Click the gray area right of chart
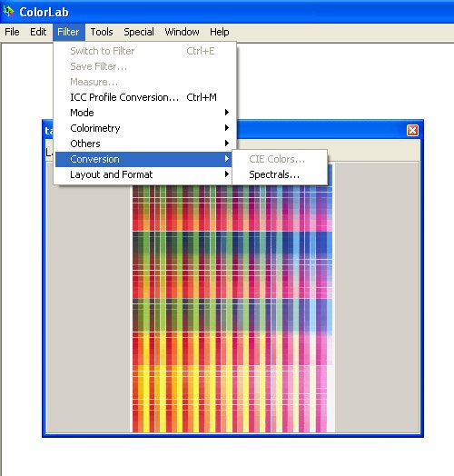 [x=376, y=298]
